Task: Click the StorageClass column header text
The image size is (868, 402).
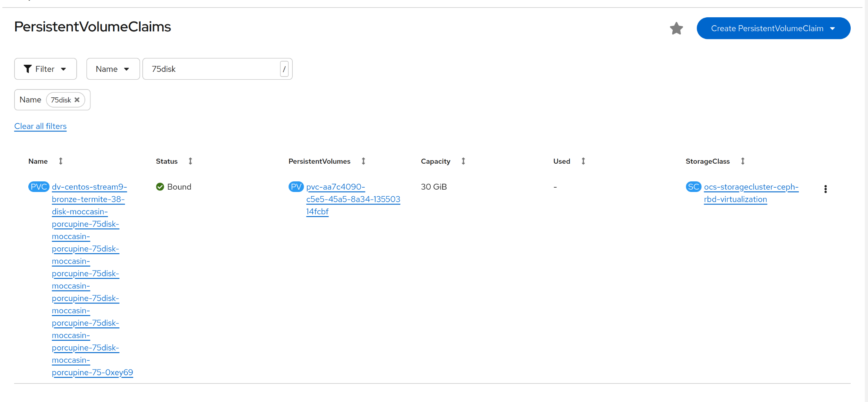Action: tap(707, 161)
